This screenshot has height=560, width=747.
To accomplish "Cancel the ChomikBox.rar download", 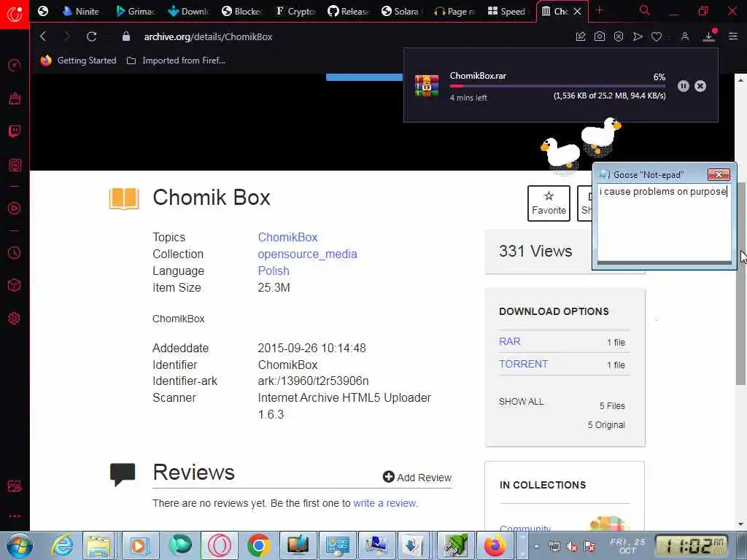I will (700, 86).
